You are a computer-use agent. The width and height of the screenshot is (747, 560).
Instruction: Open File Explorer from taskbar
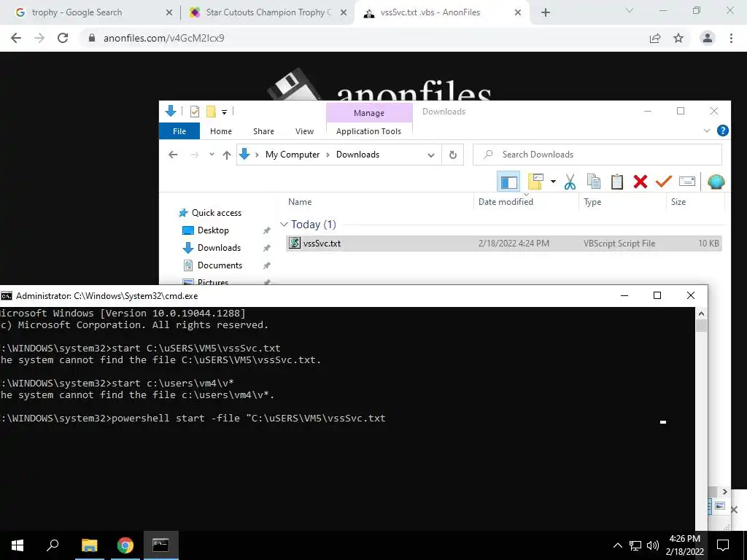89,545
